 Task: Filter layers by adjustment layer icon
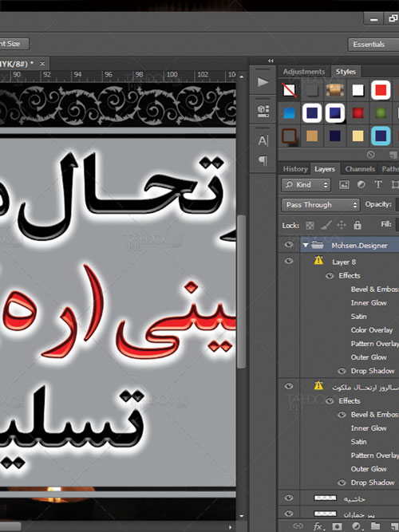click(x=361, y=184)
